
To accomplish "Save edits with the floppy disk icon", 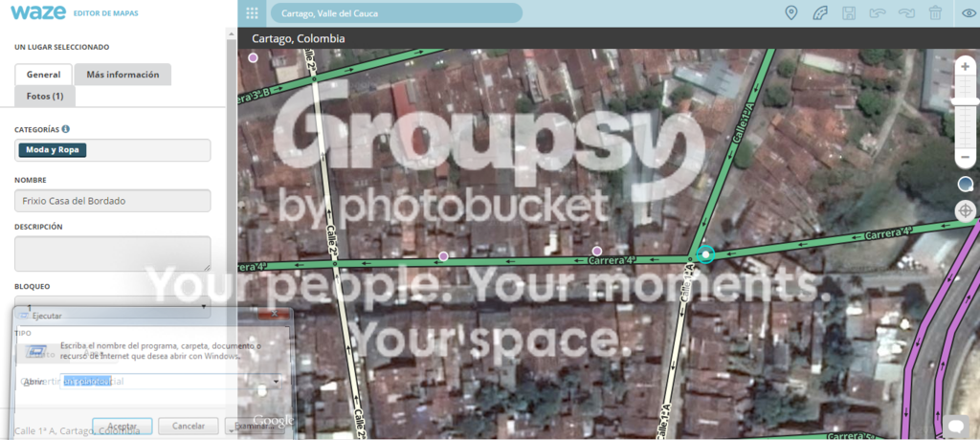I will coord(849,13).
